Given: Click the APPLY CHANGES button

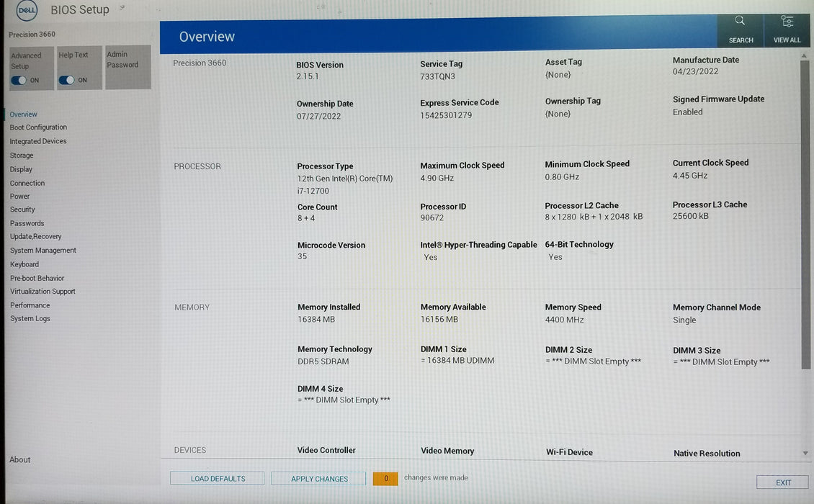Looking at the screenshot, I should click(x=318, y=479).
